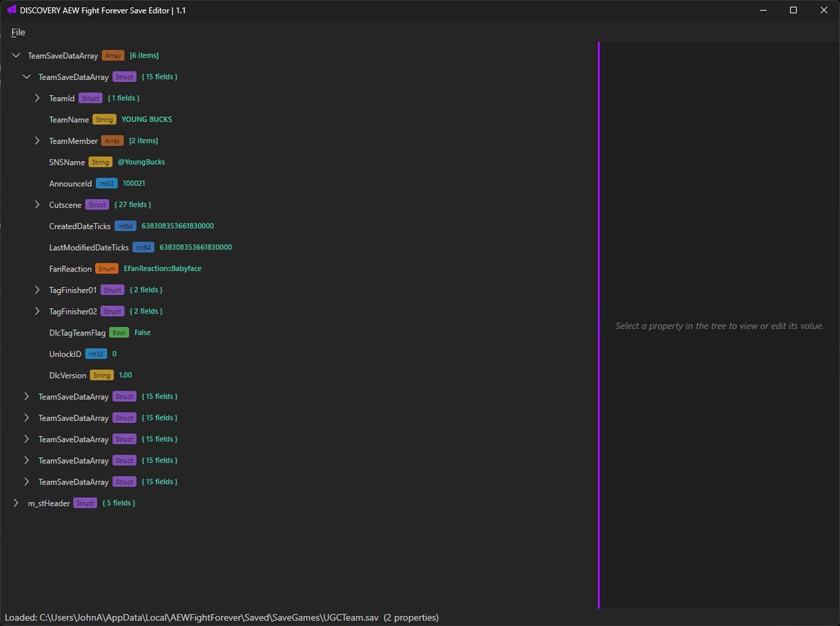The image size is (840, 626).
Task: Click the EFanReaction::Babyface enum value
Action: tap(162, 268)
